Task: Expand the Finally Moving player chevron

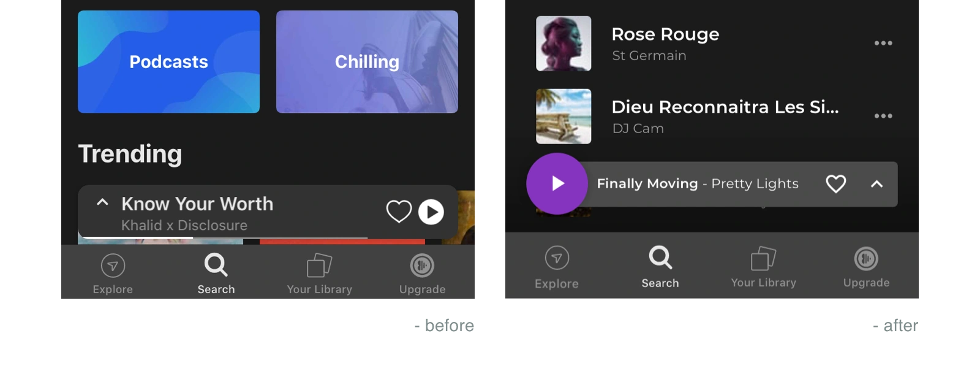Action: (x=877, y=184)
